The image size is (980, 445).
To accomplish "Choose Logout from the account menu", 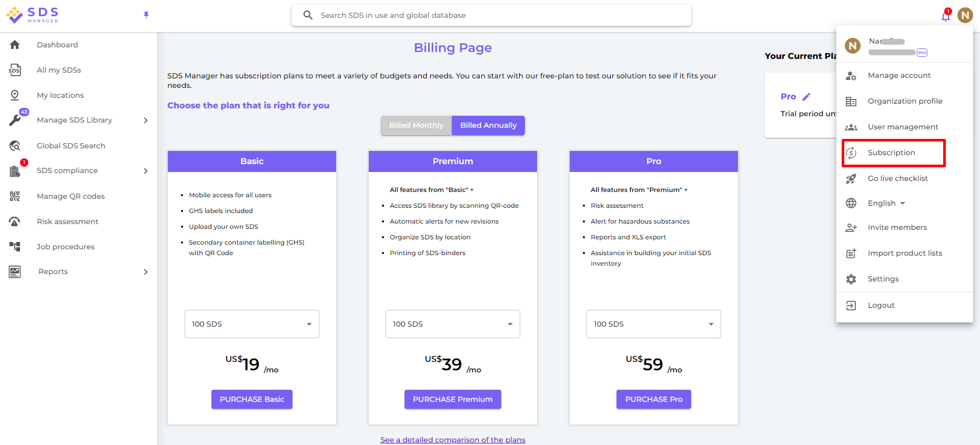I will (881, 305).
